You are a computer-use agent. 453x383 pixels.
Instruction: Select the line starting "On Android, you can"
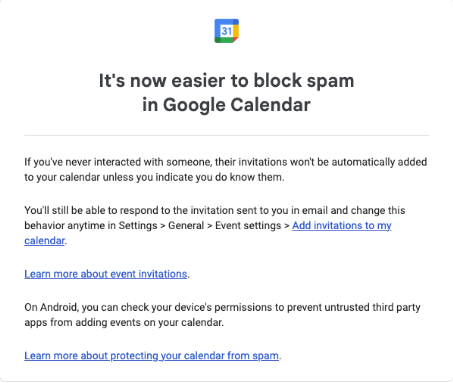point(222,307)
